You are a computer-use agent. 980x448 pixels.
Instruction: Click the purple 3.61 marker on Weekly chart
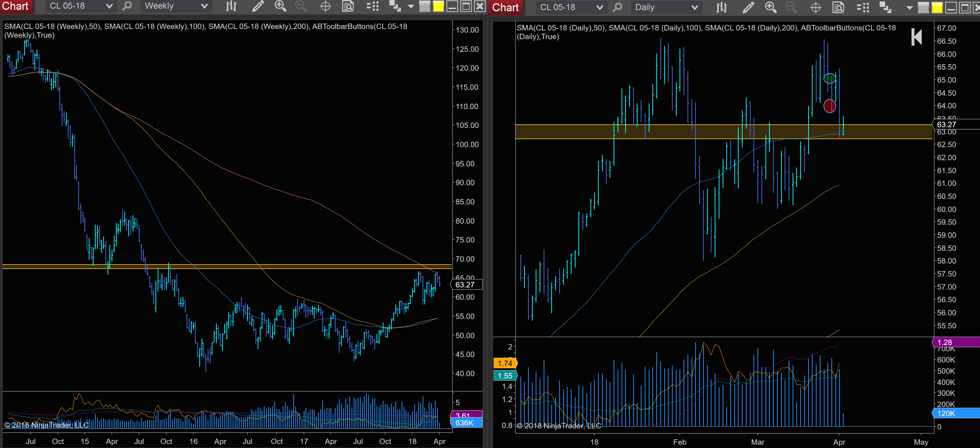tap(466, 414)
